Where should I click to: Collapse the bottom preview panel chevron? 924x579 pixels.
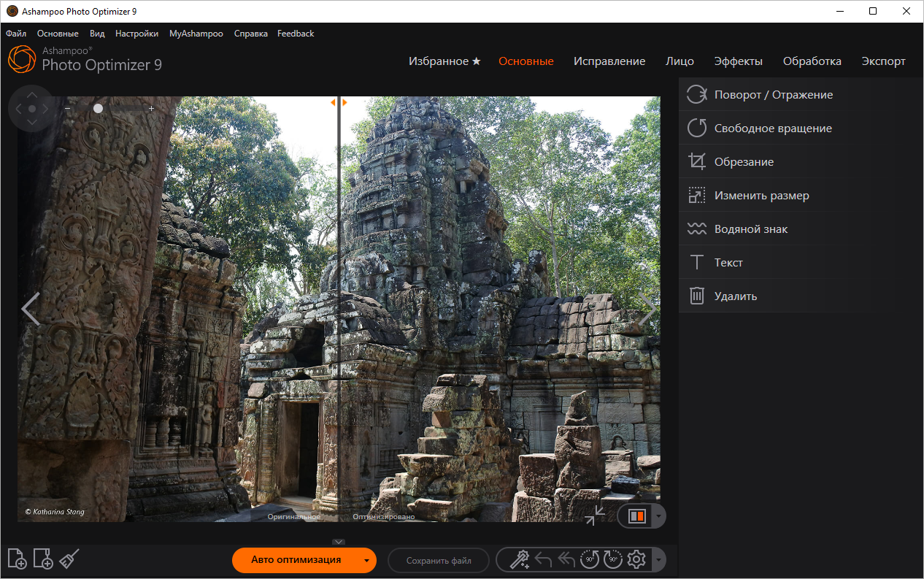tap(338, 542)
